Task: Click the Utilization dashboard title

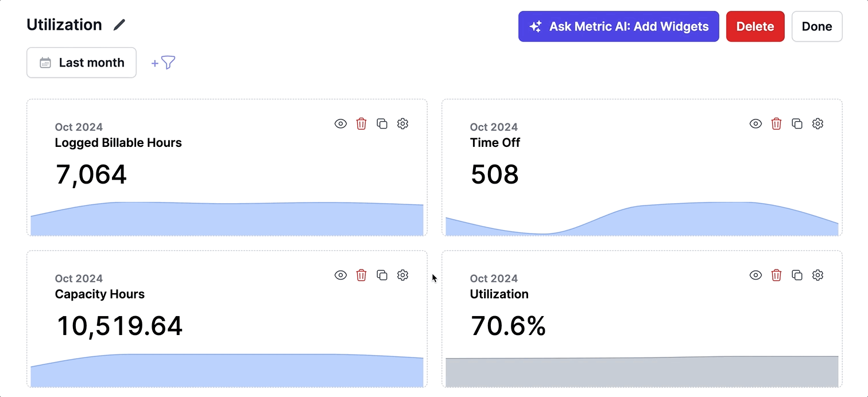Action: 64,25
